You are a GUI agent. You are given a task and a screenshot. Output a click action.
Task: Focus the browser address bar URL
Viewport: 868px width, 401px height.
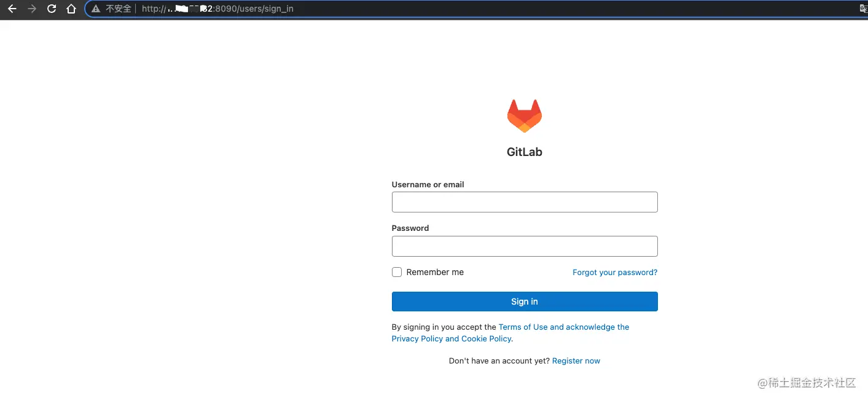[217, 9]
